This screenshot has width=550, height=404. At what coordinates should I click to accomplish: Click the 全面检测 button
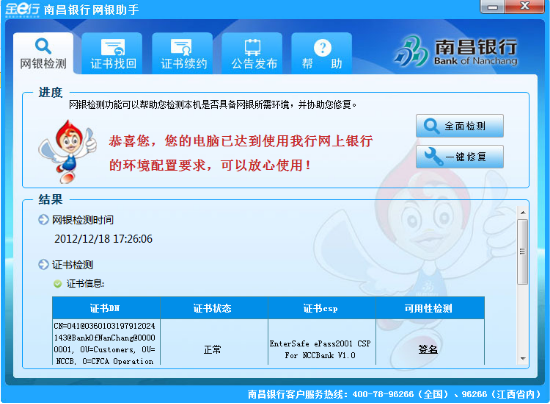[460, 126]
